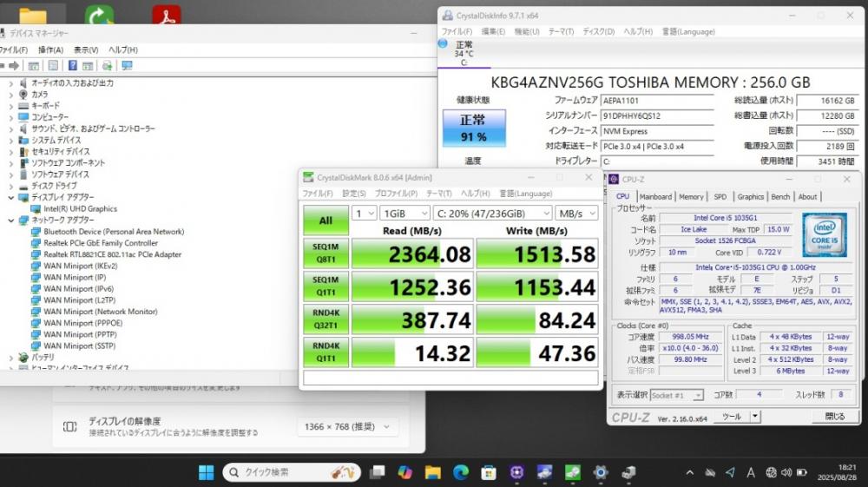Switch to CPU-Z via purple taskbar icon
The height and width of the screenshot is (487, 868).
pyautogui.click(x=516, y=472)
